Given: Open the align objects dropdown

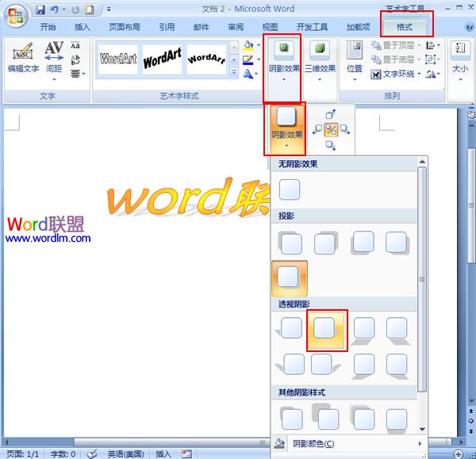Looking at the screenshot, I should (x=433, y=45).
